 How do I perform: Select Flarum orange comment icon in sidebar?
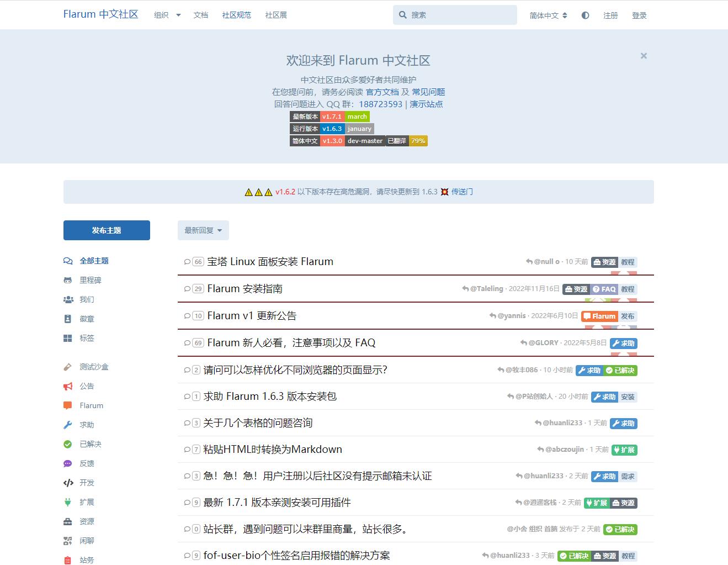coord(68,405)
